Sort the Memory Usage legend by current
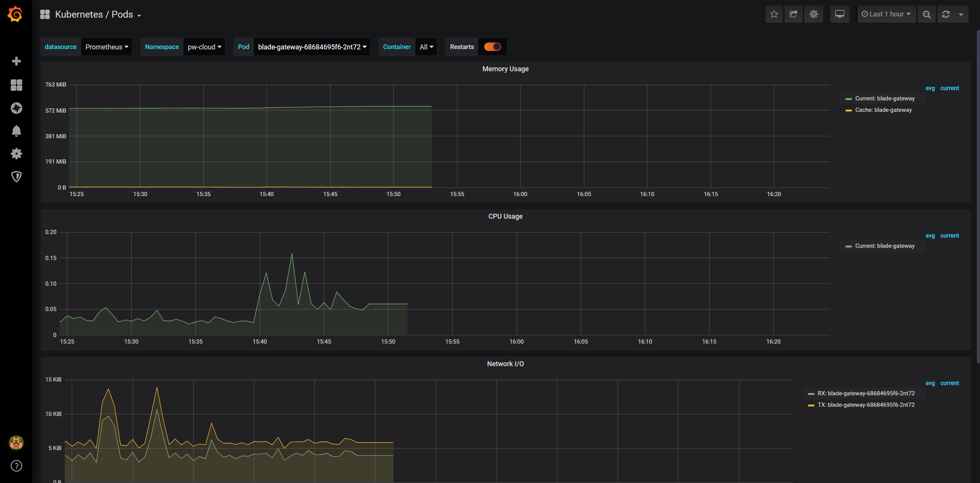 click(x=949, y=88)
